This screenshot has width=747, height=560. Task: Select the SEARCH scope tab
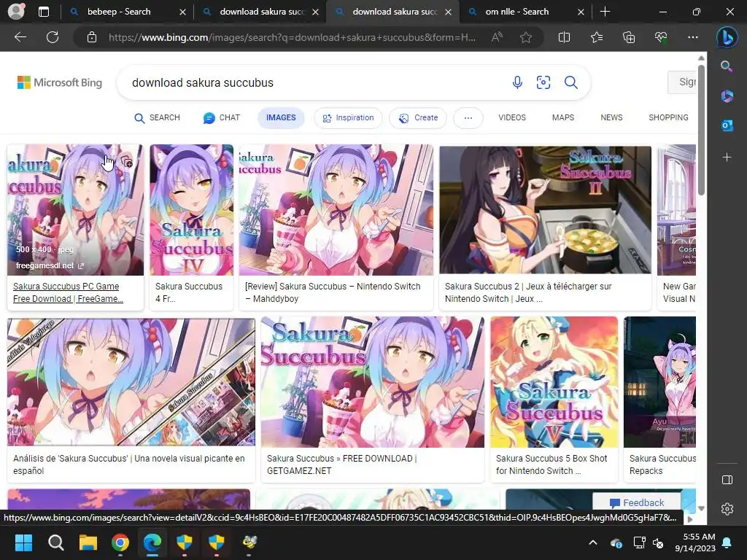[x=158, y=117]
